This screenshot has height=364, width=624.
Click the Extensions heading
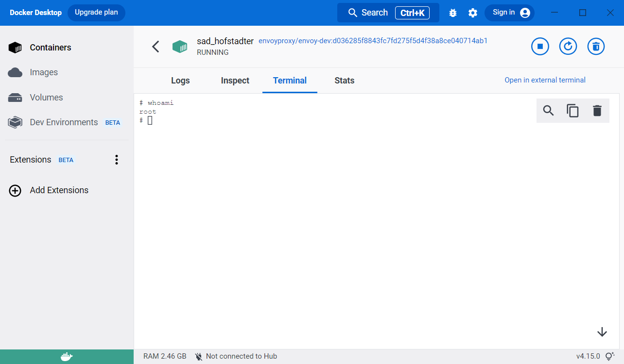30,160
